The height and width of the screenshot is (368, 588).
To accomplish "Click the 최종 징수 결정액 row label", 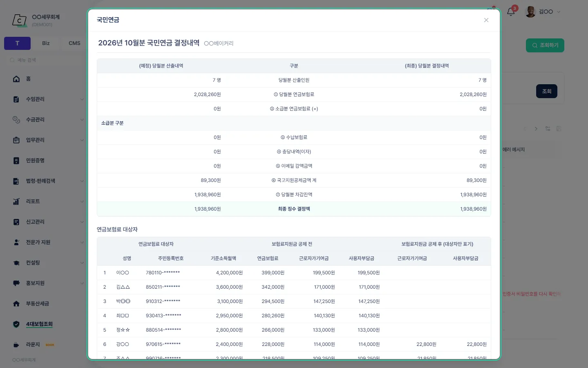I will [294, 209].
